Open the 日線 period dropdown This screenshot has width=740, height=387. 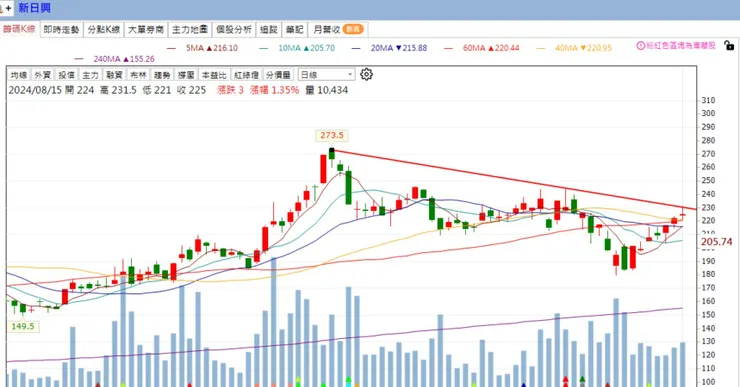point(326,75)
